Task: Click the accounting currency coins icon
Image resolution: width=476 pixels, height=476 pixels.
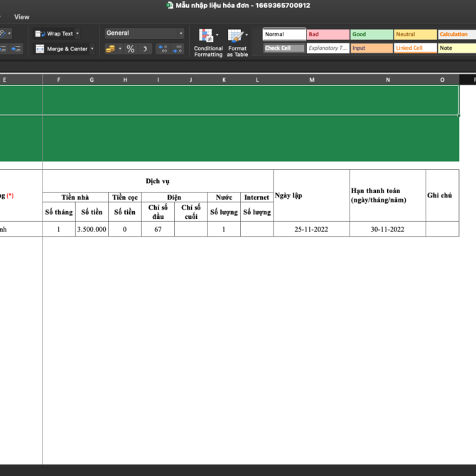Action: pos(110,49)
